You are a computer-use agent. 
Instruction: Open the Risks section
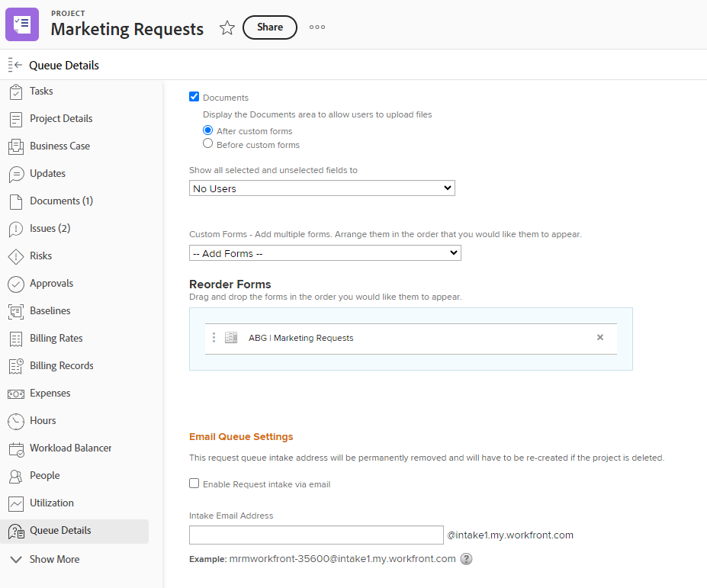(17, 255)
